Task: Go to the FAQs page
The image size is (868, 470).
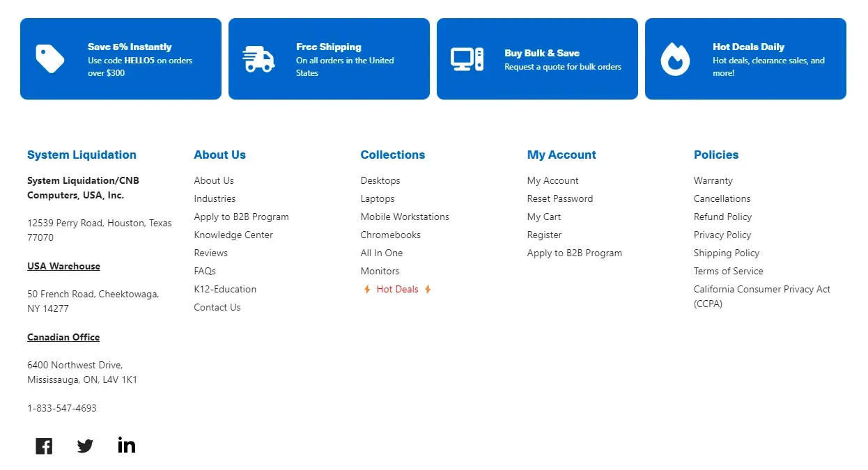Action: click(x=204, y=271)
